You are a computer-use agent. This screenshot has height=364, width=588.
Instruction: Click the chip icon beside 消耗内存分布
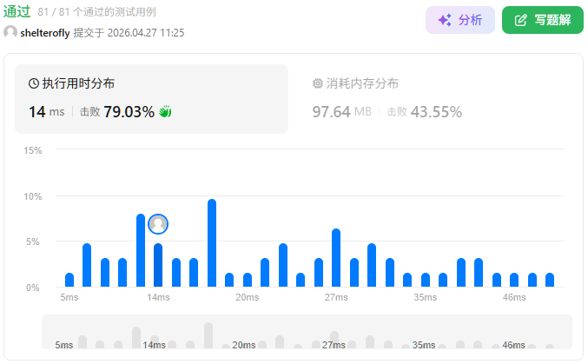(317, 84)
